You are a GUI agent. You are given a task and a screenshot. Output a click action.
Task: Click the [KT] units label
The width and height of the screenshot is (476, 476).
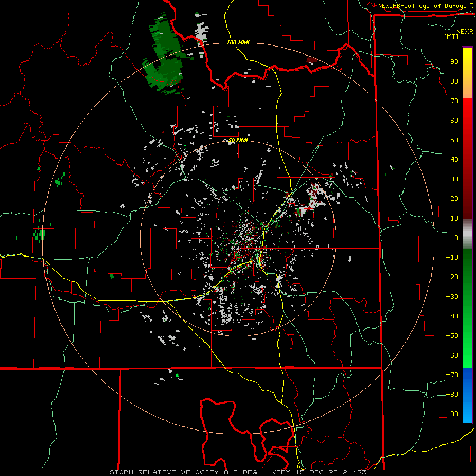(451, 36)
